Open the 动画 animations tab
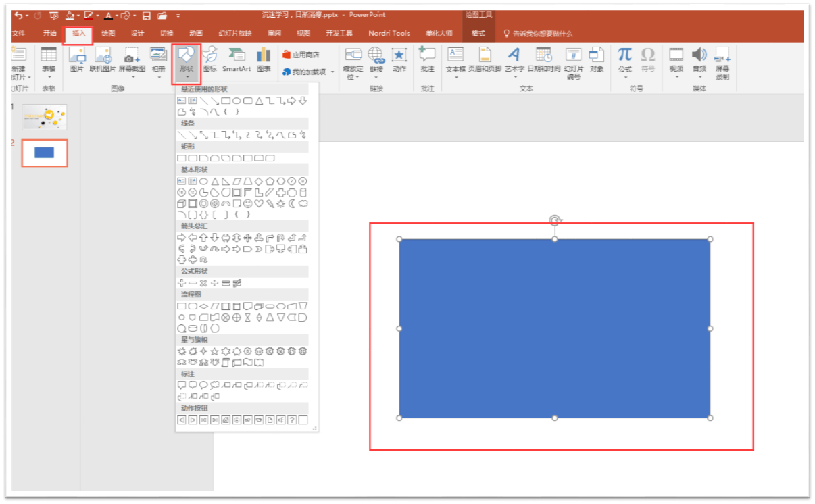Image resolution: width=815 pixels, height=504 pixels. point(196,33)
